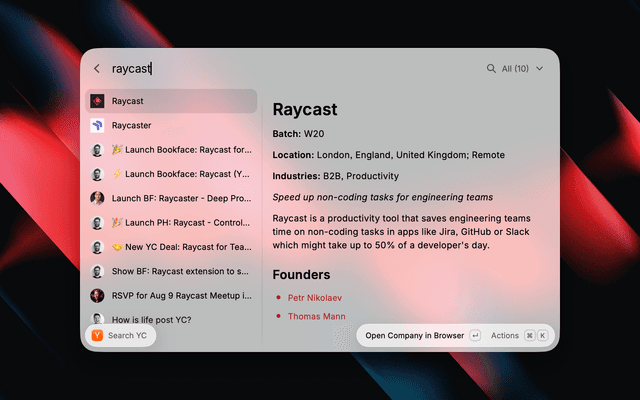Click the italic tagline about non-coding tasks
This screenshot has height=400, width=640.
382,198
